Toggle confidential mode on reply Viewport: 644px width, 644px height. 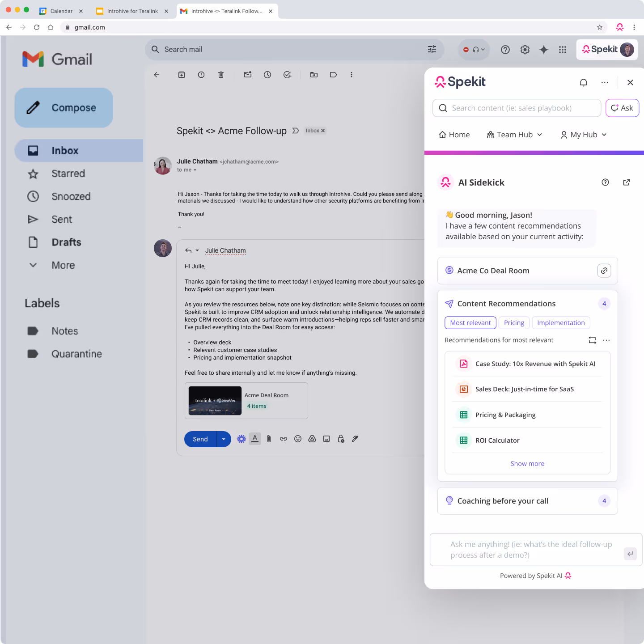point(341,439)
